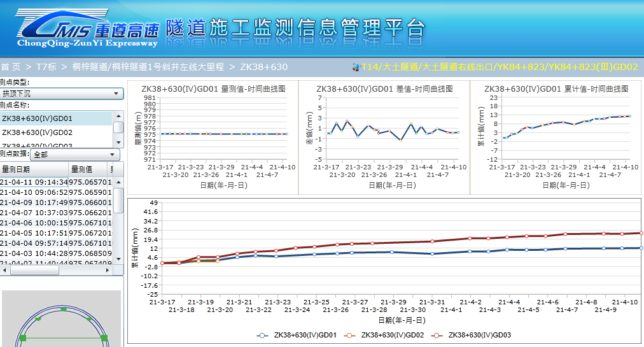Open T7标 breadcrumb link
644x347 pixels.
pyautogui.click(x=46, y=67)
